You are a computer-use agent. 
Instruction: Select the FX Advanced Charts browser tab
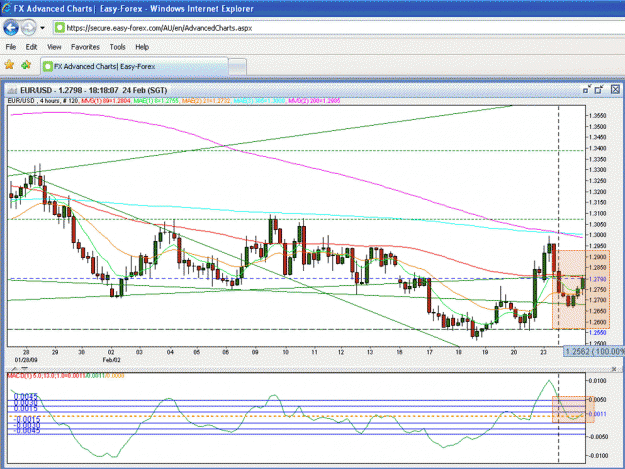(x=134, y=66)
